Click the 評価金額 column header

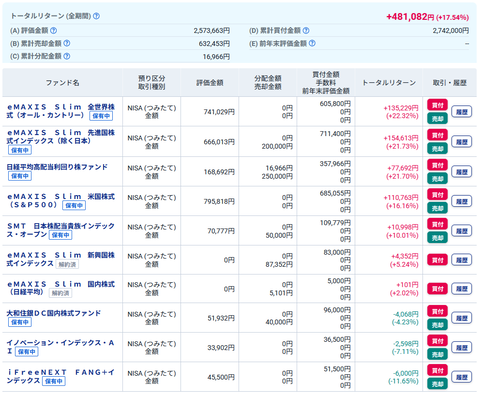(x=210, y=83)
